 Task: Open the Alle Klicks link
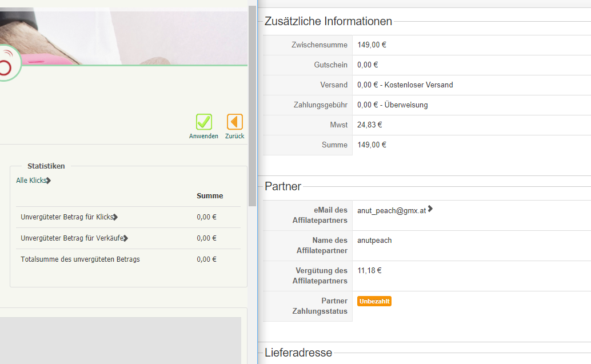[x=33, y=181]
